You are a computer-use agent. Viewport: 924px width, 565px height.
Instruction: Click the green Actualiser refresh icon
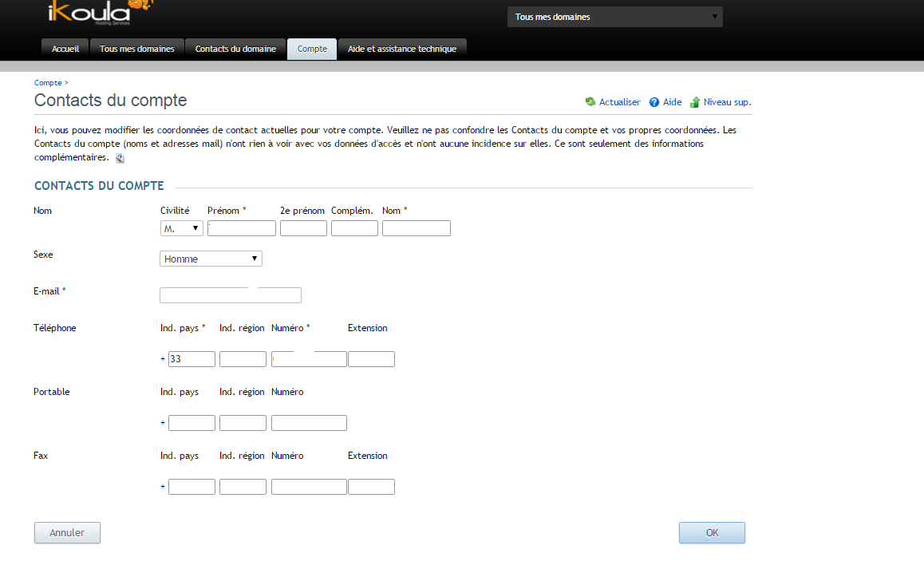[590, 102]
